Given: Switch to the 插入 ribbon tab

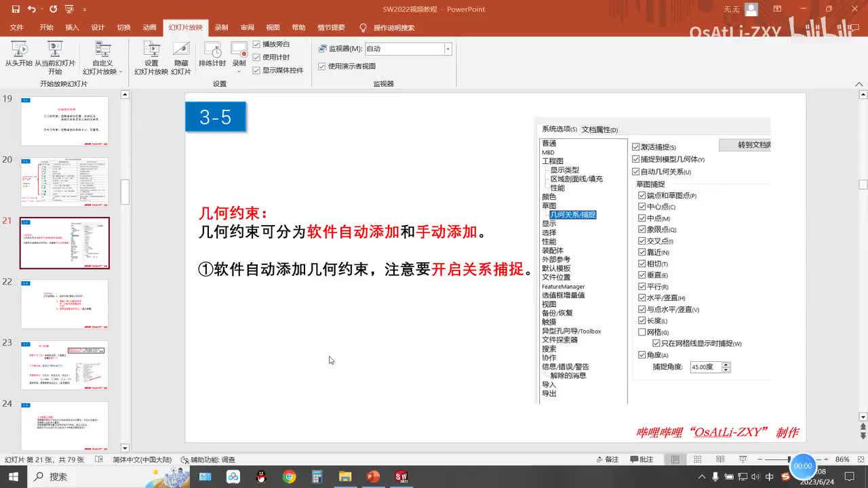Looking at the screenshot, I should coord(72,28).
